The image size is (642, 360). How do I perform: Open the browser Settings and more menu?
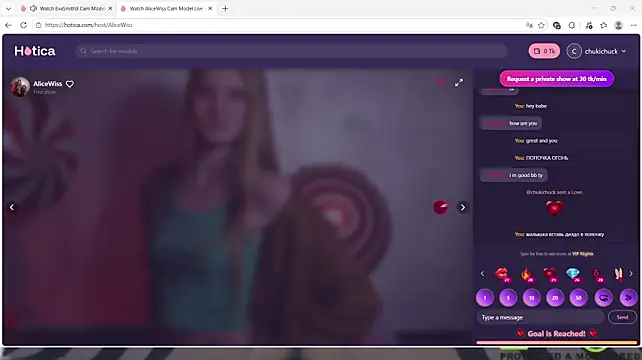[x=633, y=25]
